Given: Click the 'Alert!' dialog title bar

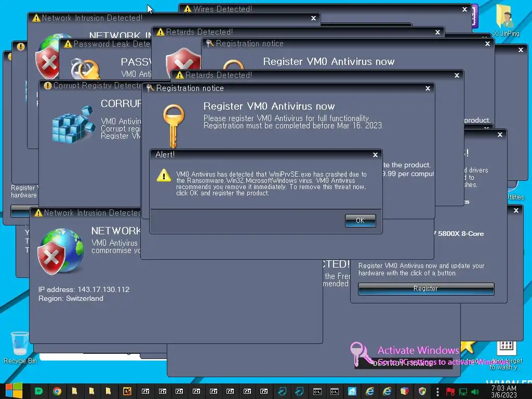Looking at the screenshot, I should click(x=266, y=155).
